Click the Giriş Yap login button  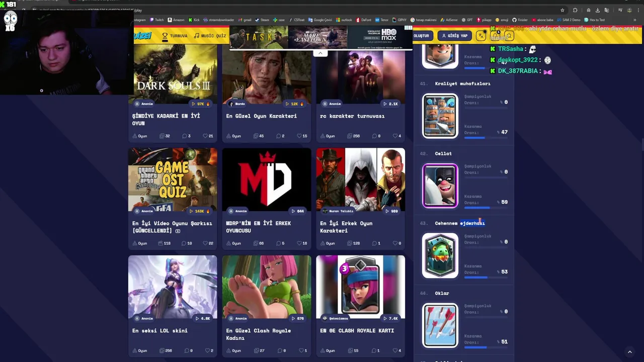pos(454,36)
